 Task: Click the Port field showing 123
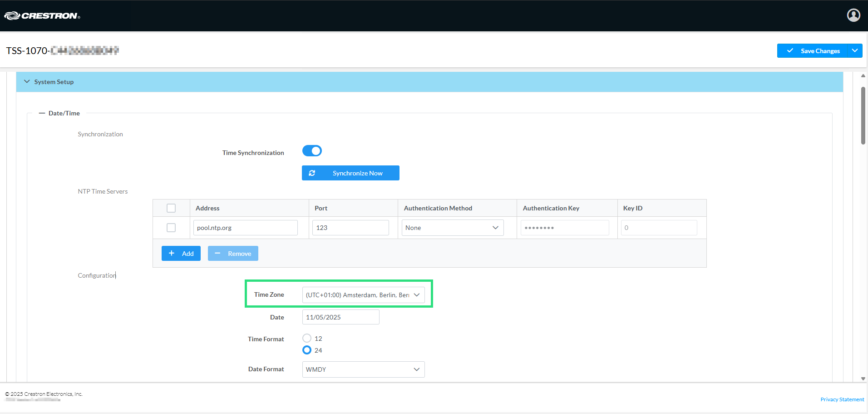[x=350, y=228]
